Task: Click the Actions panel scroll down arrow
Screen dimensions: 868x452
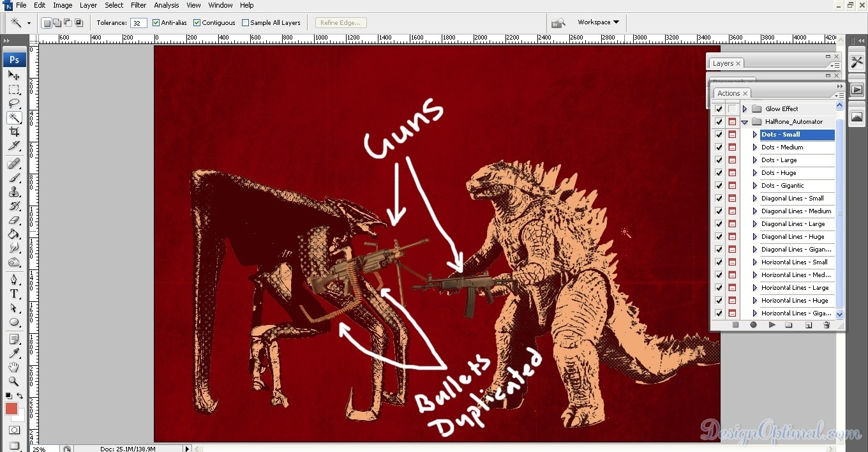Action: pyautogui.click(x=840, y=314)
